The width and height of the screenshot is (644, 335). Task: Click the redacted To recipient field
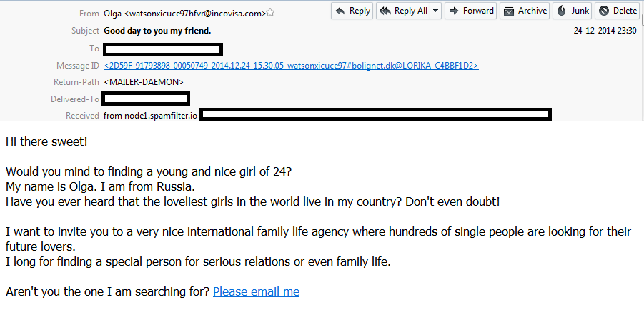tap(163, 50)
